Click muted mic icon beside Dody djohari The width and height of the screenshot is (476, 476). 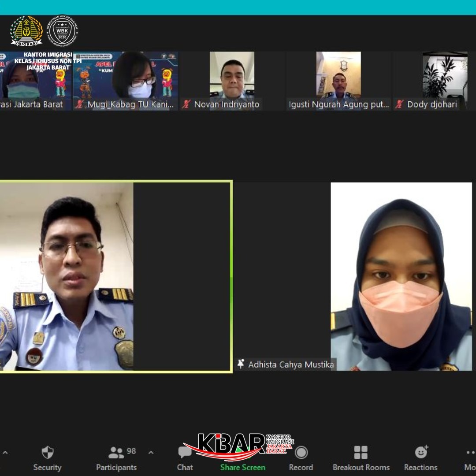tap(399, 104)
